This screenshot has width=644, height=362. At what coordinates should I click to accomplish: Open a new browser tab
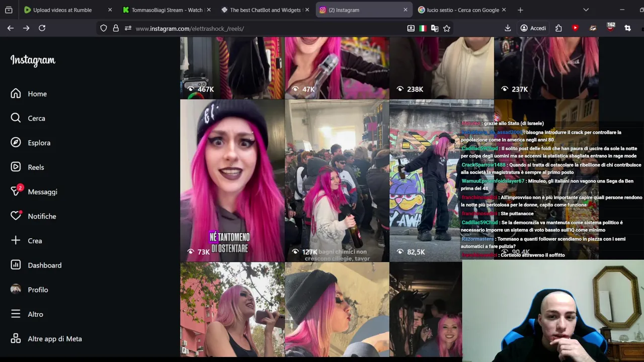coord(520,10)
